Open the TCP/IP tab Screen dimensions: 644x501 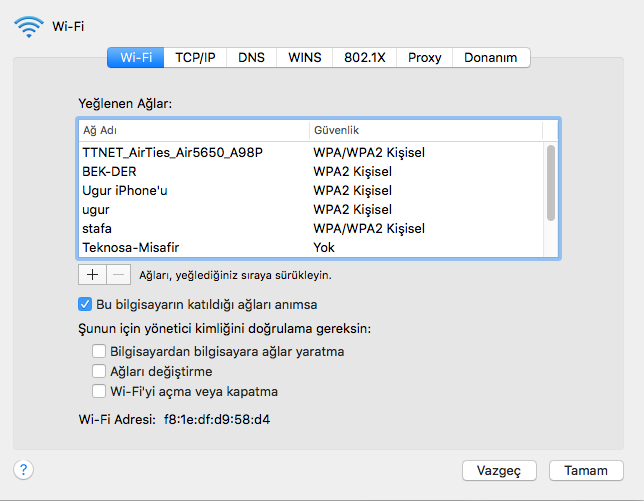[x=195, y=57]
